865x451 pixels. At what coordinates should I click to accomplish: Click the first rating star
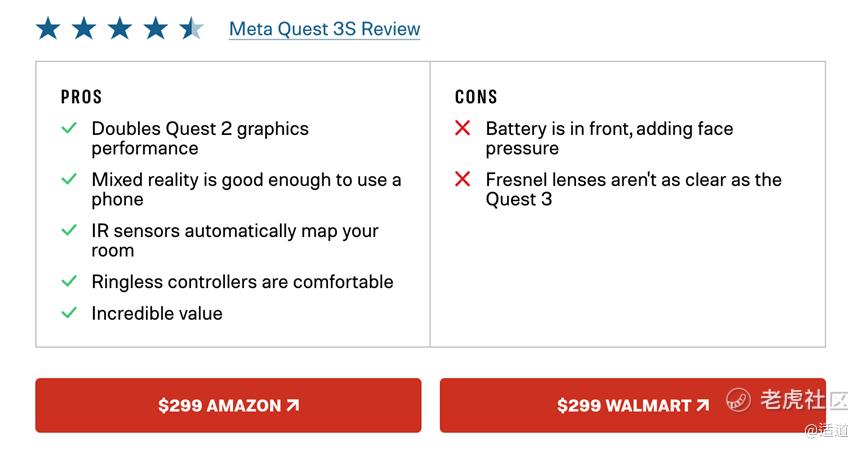(x=48, y=28)
